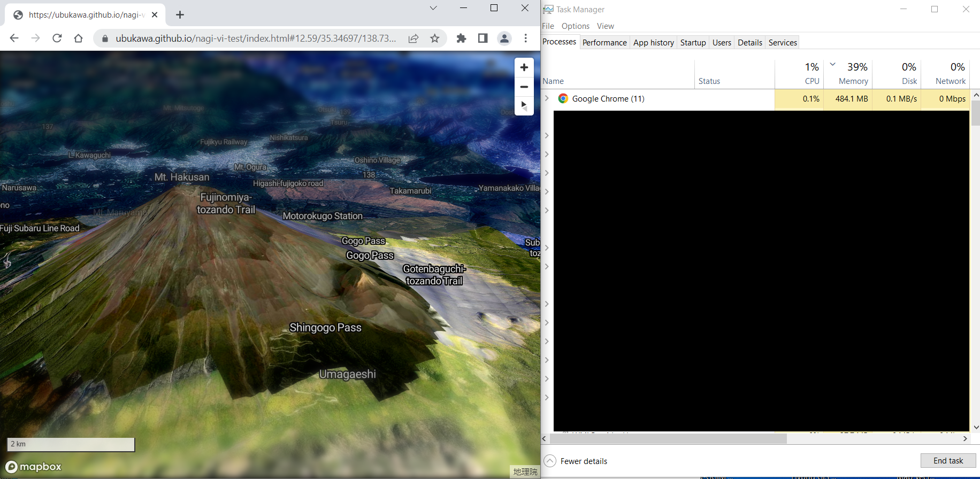Select the Google Chrome (11) process row
Image resolution: width=980 pixels, height=479 pixels.
coord(755,99)
